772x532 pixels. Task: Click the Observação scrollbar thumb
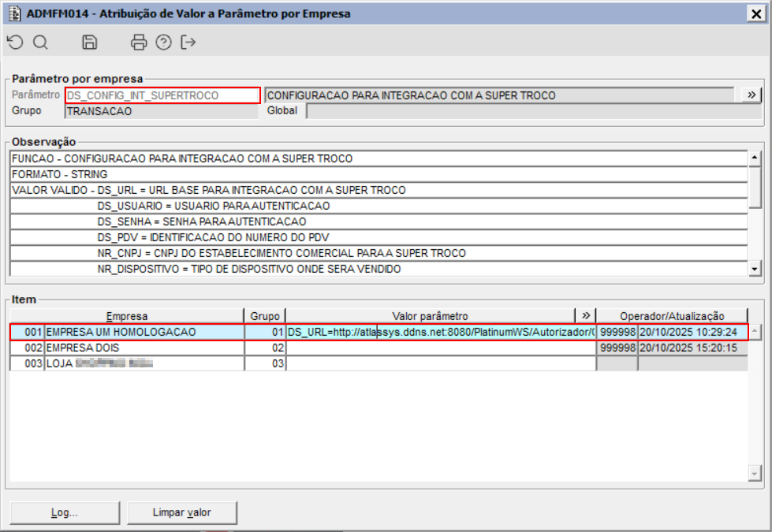755,188
